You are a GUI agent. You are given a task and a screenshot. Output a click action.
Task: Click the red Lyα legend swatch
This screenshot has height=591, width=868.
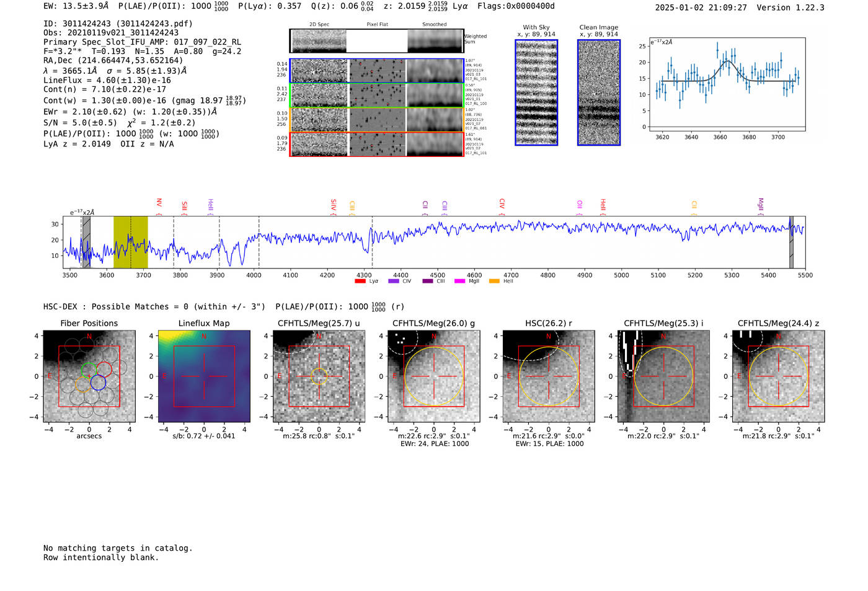360,282
